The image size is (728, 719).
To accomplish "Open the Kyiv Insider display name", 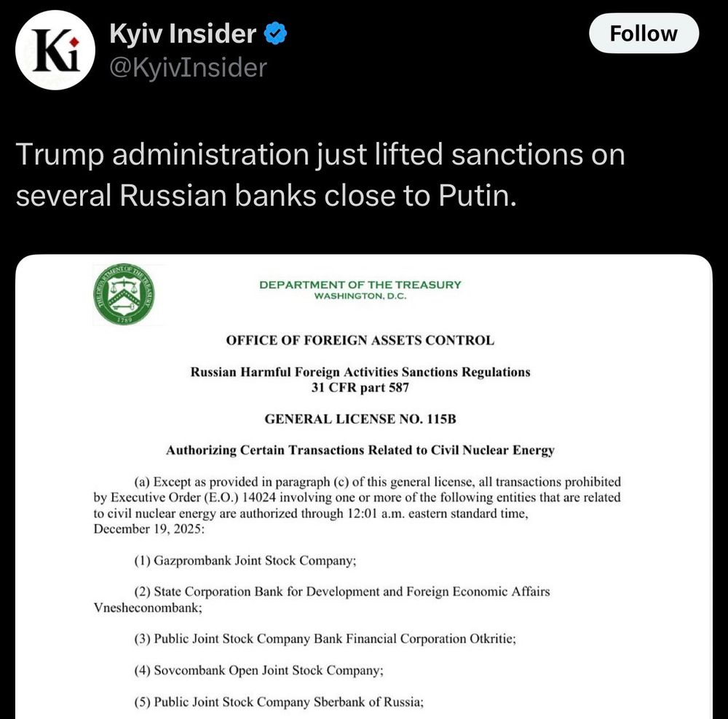I will [183, 33].
